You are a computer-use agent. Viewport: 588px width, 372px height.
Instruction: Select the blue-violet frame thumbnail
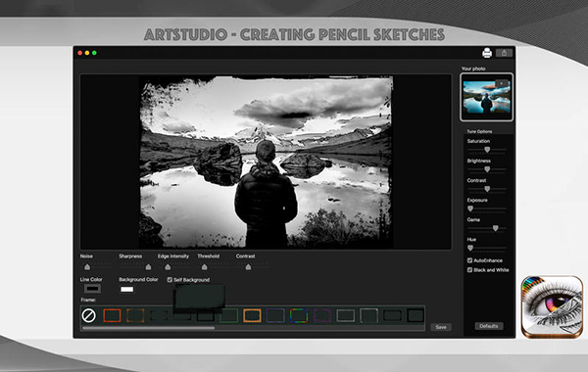[x=275, y=315]
